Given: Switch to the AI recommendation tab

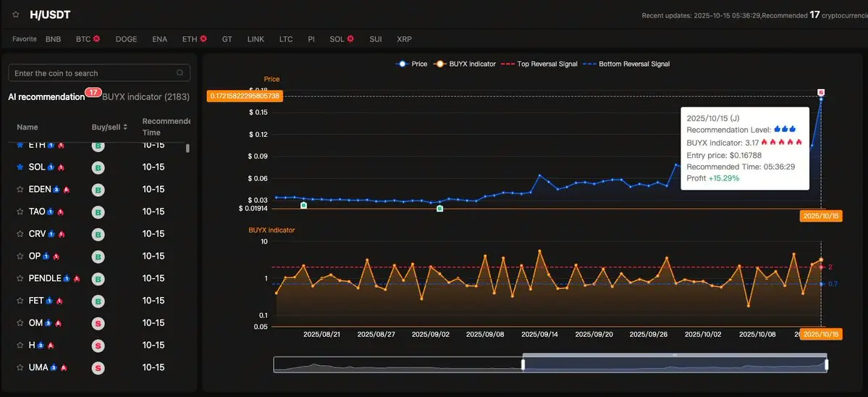Looking at the screenshot, I should coord(46,97).
